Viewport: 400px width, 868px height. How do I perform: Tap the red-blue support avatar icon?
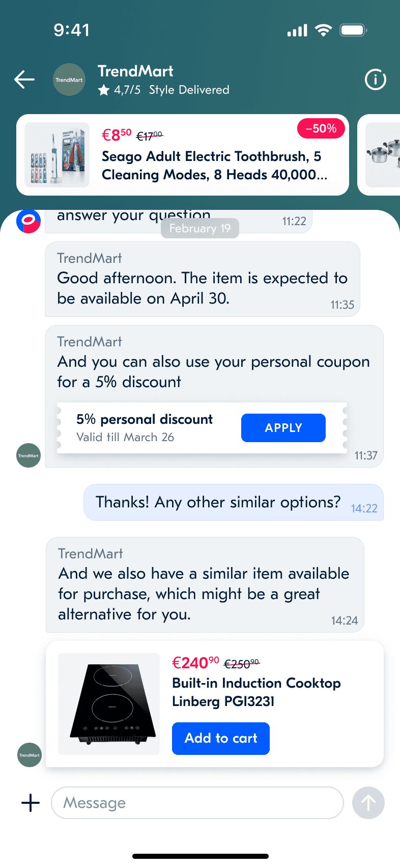(28, 222)
